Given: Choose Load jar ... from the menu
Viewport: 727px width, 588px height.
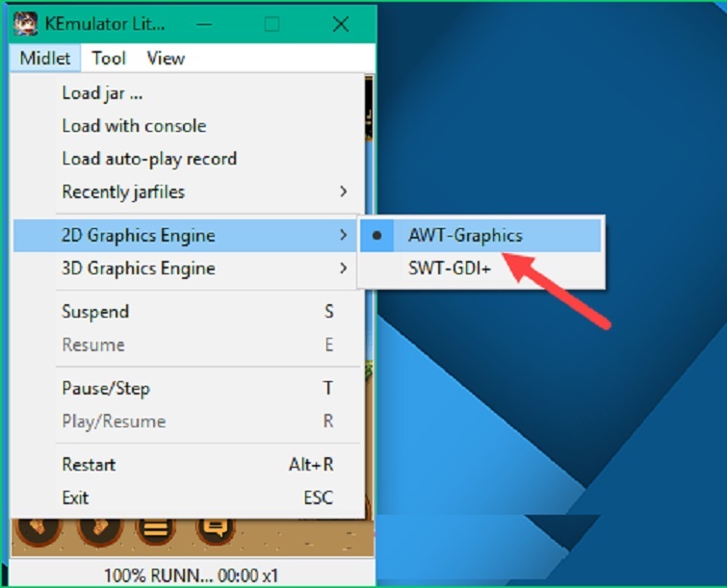Looking at the screenshot, I should pos(102,93).
